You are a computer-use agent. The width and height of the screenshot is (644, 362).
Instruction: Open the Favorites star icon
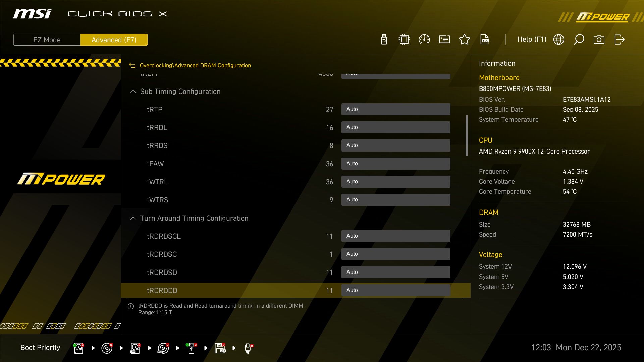pos(465,39)
